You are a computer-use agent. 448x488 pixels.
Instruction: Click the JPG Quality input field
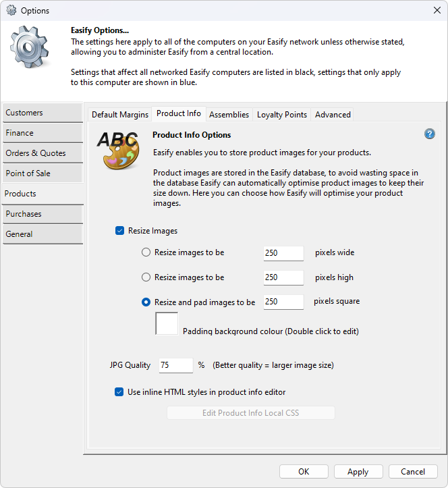(175, 365)
